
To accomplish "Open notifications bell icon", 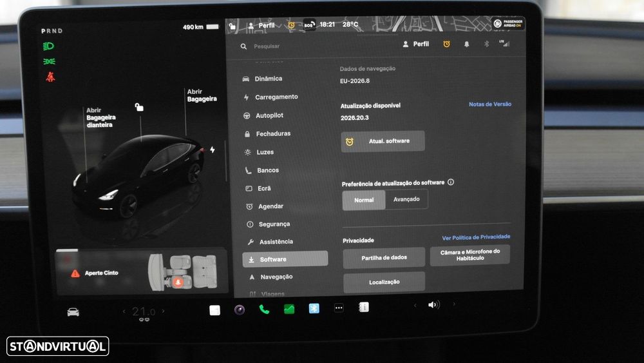I will point(466,44).
